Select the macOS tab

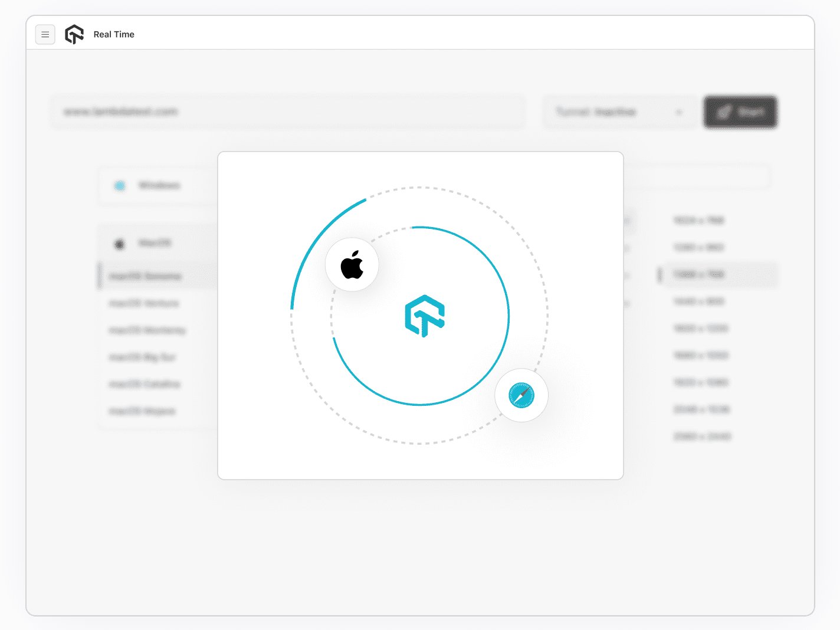tap(155, 243)
